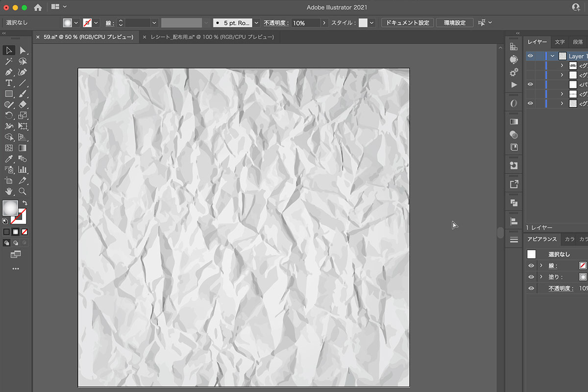This screenshot has width=588, height=392.
Task: Activate the Zoom tool
Action: [23, 191]
